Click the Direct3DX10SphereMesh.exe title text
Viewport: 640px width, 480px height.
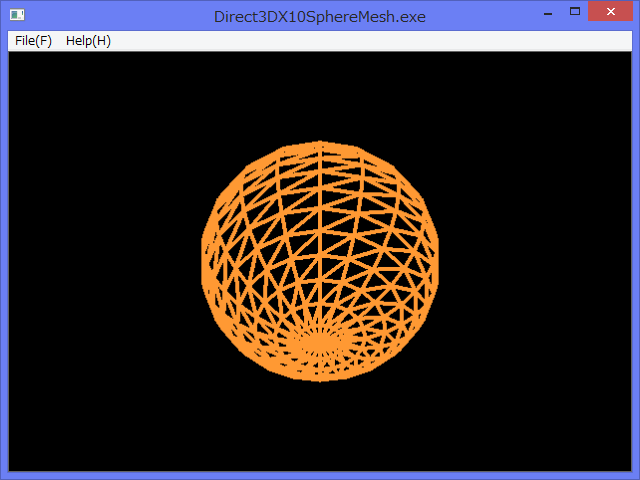click(320, 17)
